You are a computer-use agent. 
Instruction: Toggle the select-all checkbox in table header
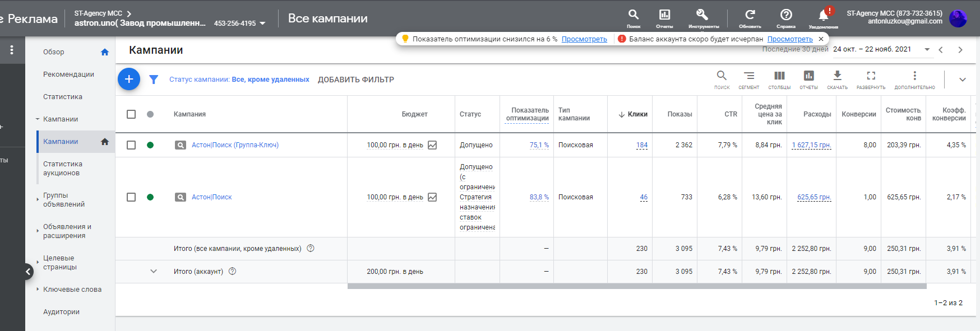coord(131,114)
